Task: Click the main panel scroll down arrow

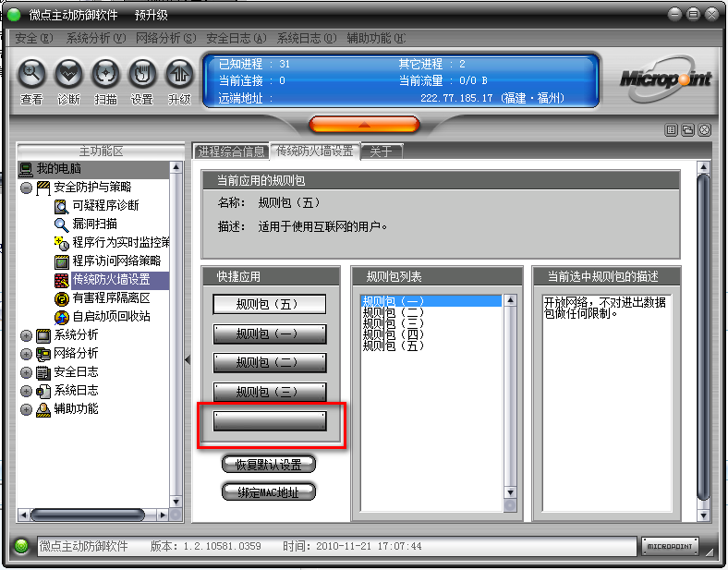Action: click(x=703, y=515)
